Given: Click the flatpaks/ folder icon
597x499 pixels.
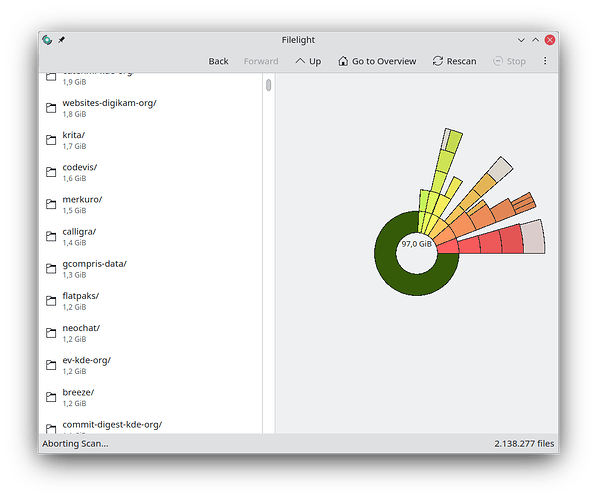Looking at the screenshot, I should tap(51, 301).
